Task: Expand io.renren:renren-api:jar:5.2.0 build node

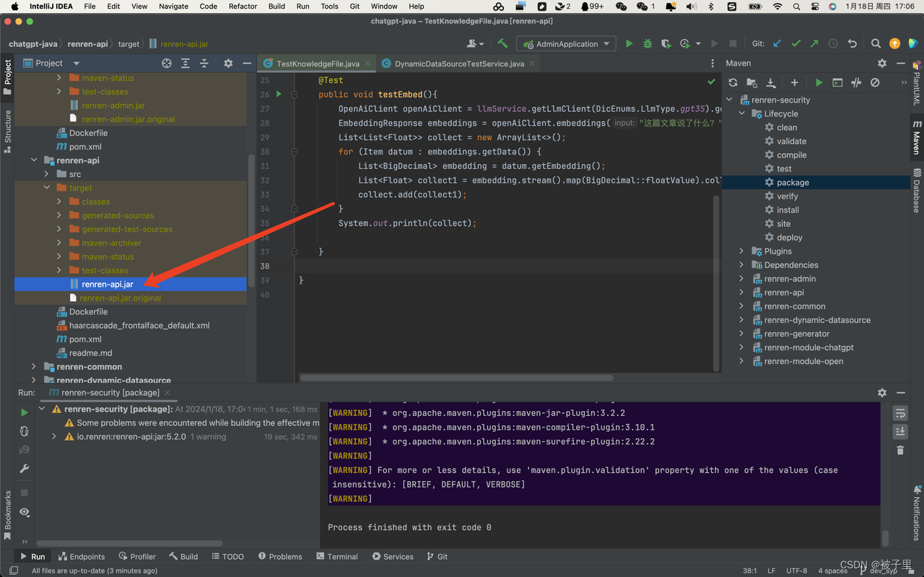Action: tap(54, 436)
